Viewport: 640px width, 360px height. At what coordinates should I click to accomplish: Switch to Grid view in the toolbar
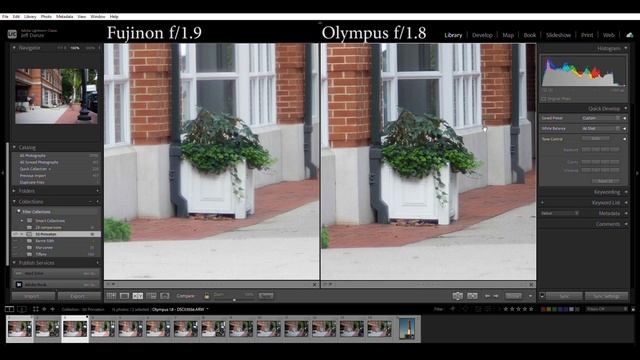pos(111,296)
